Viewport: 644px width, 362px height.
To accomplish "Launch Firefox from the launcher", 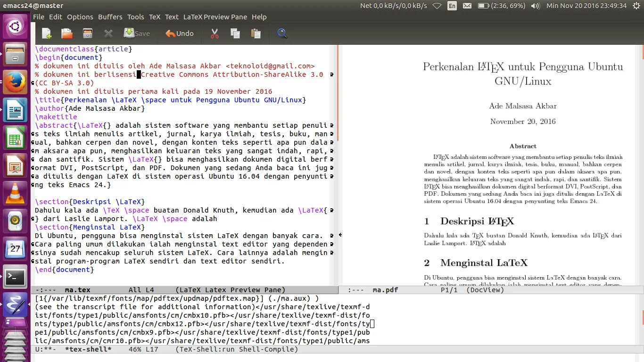I will [15, 82].
